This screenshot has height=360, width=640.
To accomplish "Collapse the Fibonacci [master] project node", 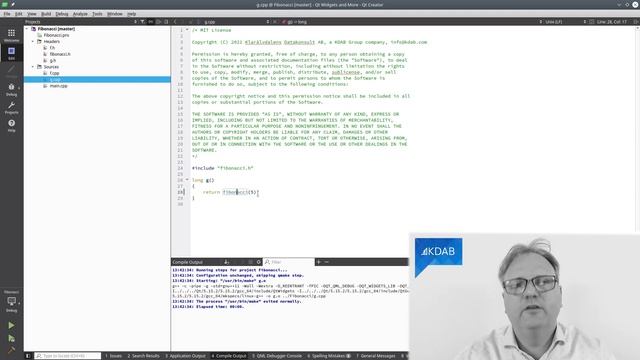I will (27, 29).
